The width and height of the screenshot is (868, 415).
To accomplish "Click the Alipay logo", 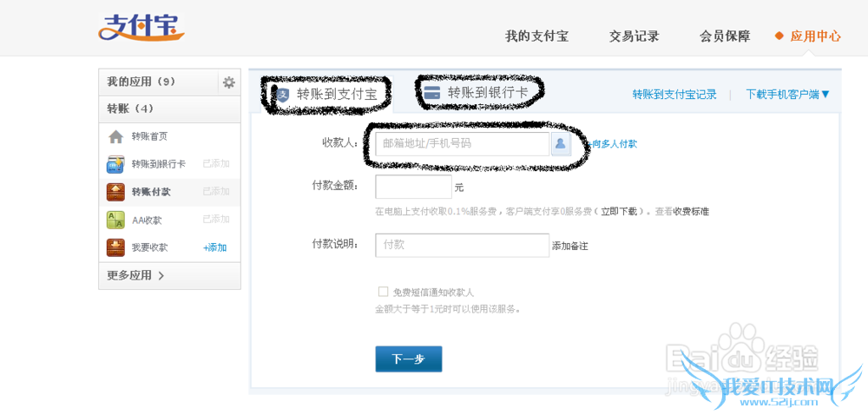I will pyautogui.click(x=141, y=26).
